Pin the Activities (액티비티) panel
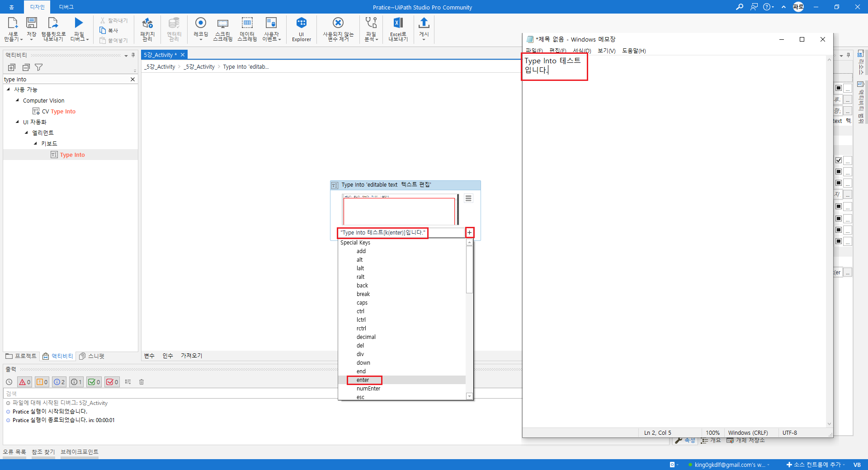 coord(133,55)
